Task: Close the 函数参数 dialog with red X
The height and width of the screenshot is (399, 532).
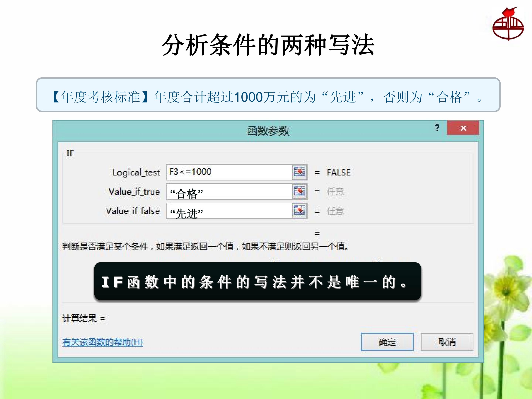Action: coord(463,128)
